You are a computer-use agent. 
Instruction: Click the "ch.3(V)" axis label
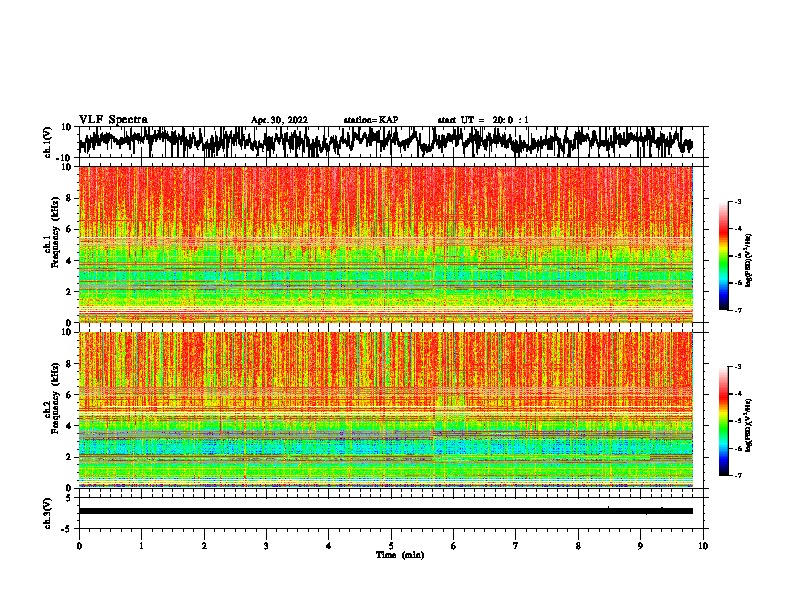tap(48, 513)
